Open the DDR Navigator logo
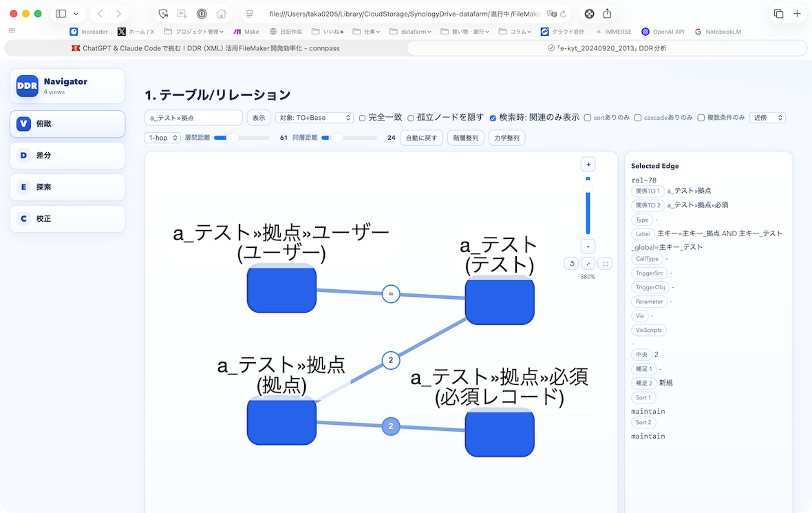 coord(28,86)
